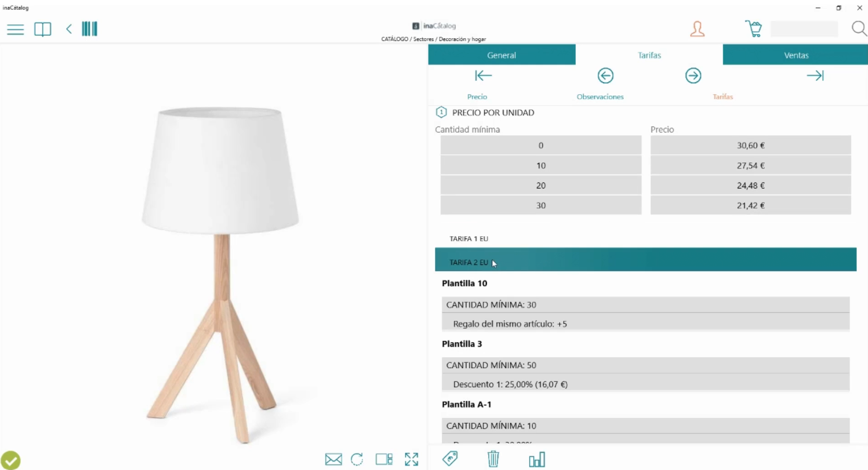Click the cart search input field
The height and width of the screenshot is (470, 868).
click(804, 29)
